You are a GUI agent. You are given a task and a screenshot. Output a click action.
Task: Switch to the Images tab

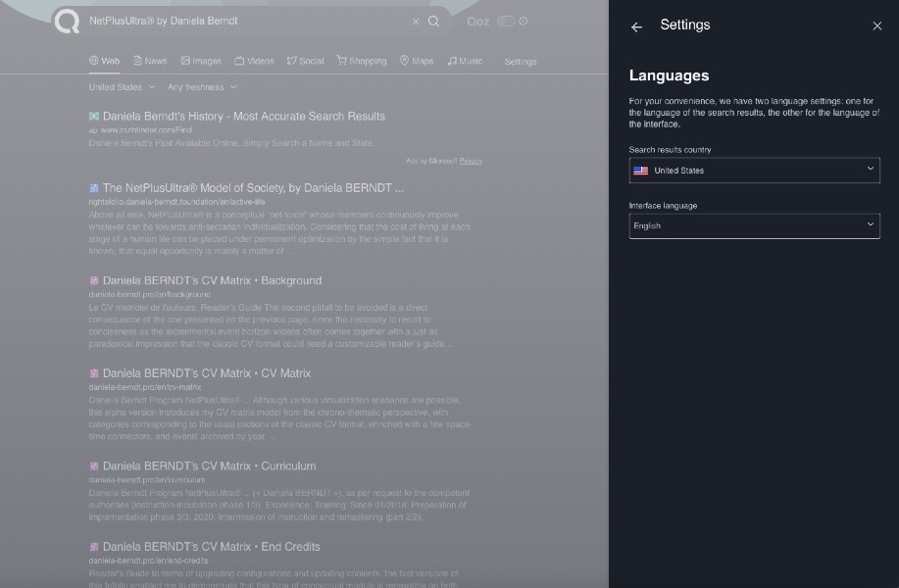201,61
